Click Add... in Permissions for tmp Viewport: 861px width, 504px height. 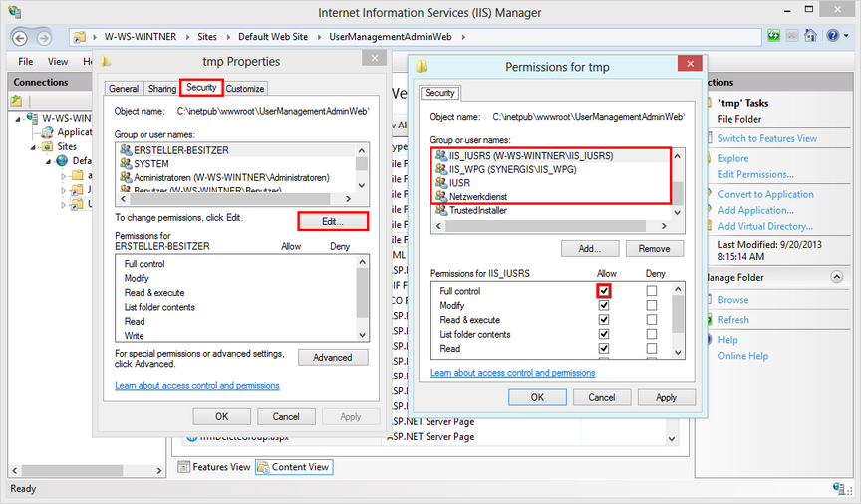590,249
